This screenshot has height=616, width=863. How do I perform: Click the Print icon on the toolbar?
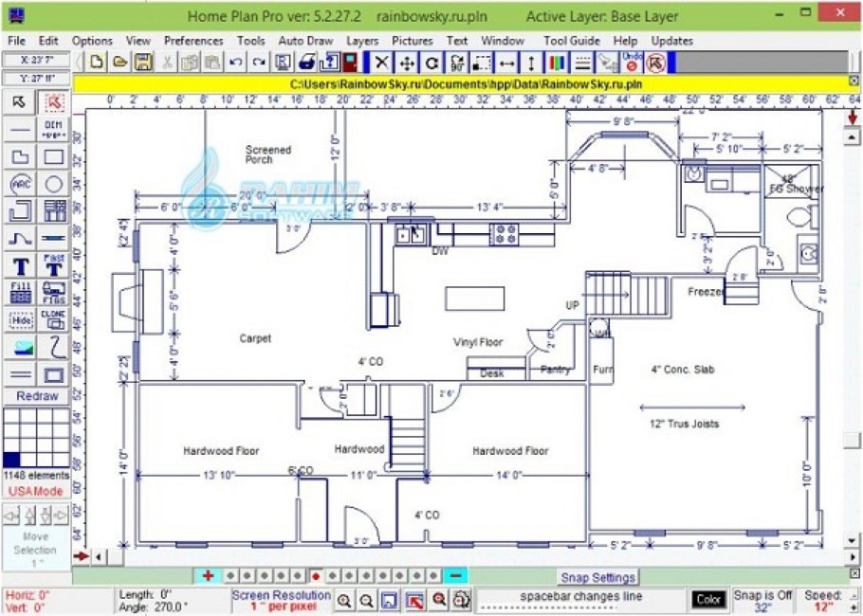coord(306,62)
